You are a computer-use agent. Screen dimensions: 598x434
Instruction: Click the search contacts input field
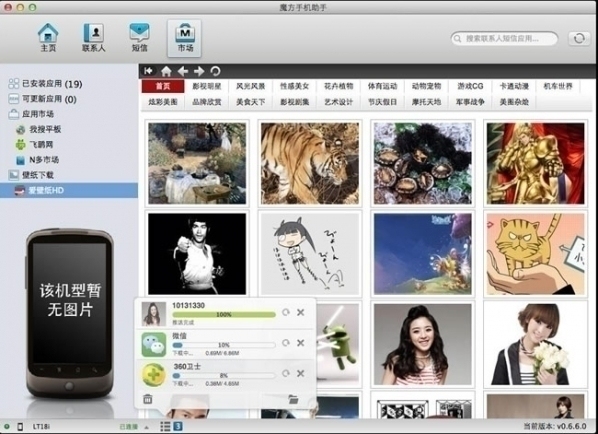click(504, 39)
